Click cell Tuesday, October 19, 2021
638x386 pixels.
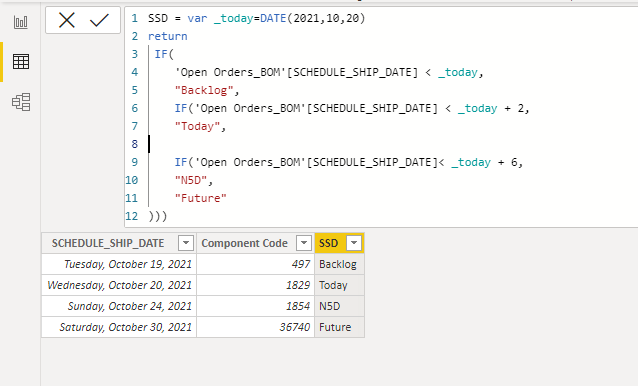[x=119, y=264]
